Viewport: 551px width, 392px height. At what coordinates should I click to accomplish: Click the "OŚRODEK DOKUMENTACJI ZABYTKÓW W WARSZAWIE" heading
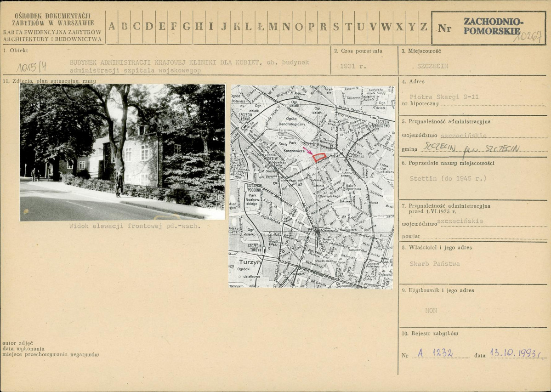point(53,19)
